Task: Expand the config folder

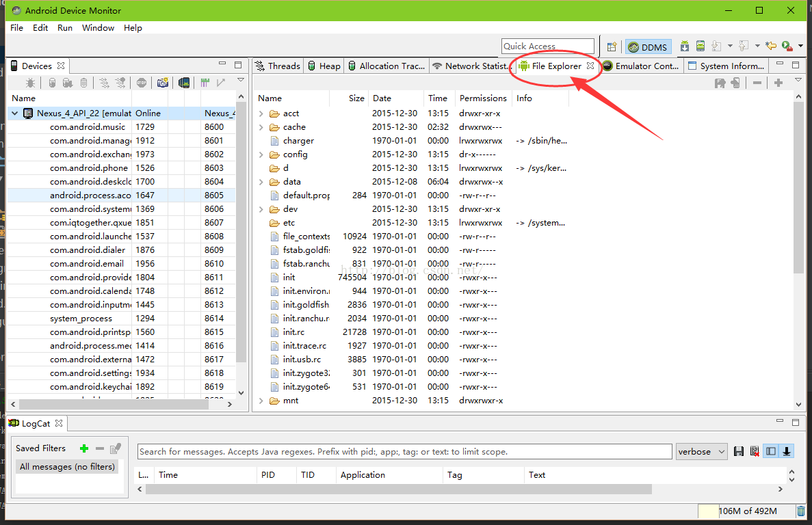Action: (x=261, y=154)
